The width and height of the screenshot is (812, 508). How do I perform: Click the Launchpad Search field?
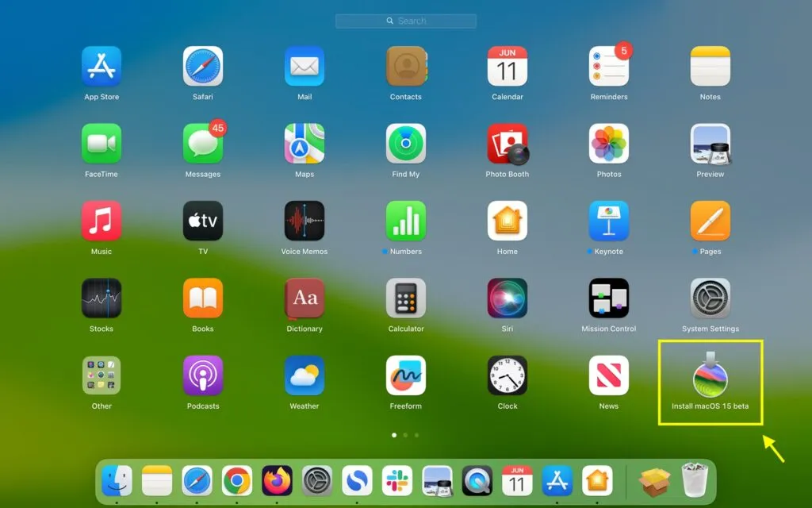pyautogui.click(x=406, y=21)
